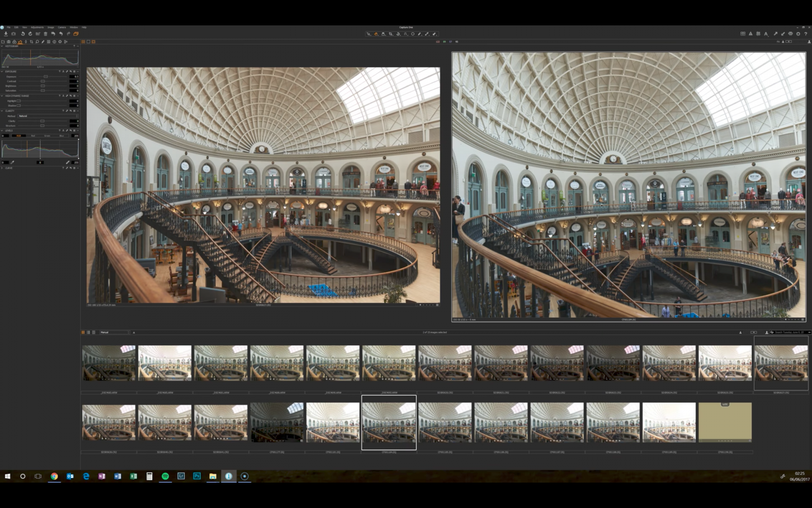
Task: Enable the Highlight checkbox in High Dynamic Range
Action: tap(19, 101)
